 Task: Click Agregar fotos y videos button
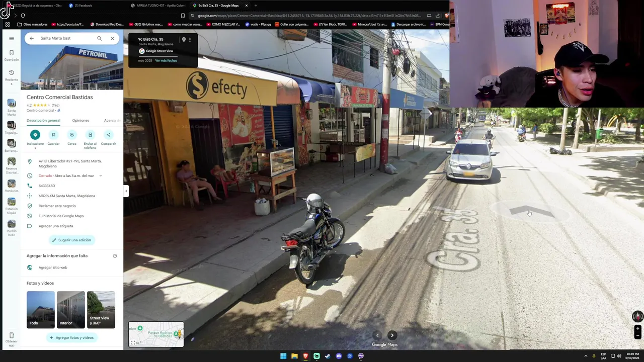point(71,337)
